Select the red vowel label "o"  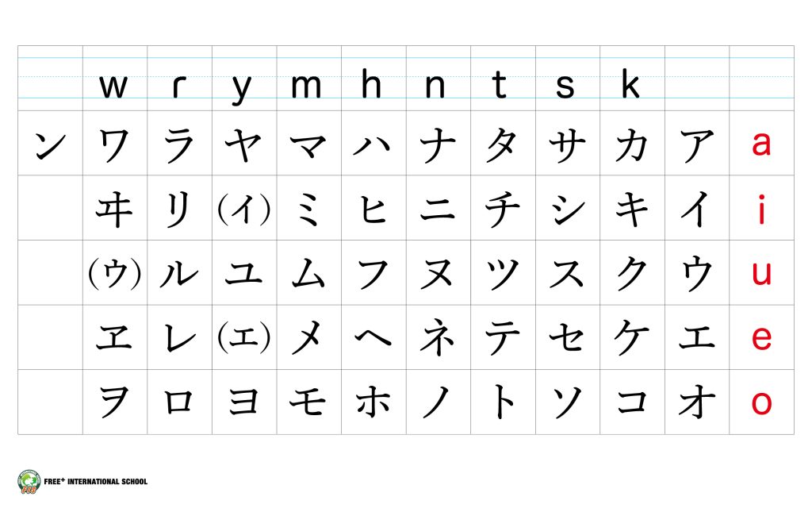coord(761,403)
